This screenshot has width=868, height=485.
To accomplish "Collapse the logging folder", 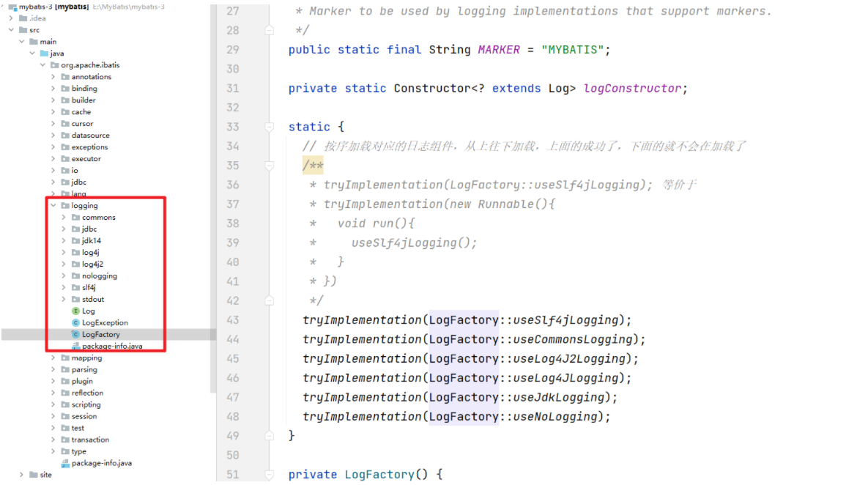I will pyautogui.click(x=53, y=205).
